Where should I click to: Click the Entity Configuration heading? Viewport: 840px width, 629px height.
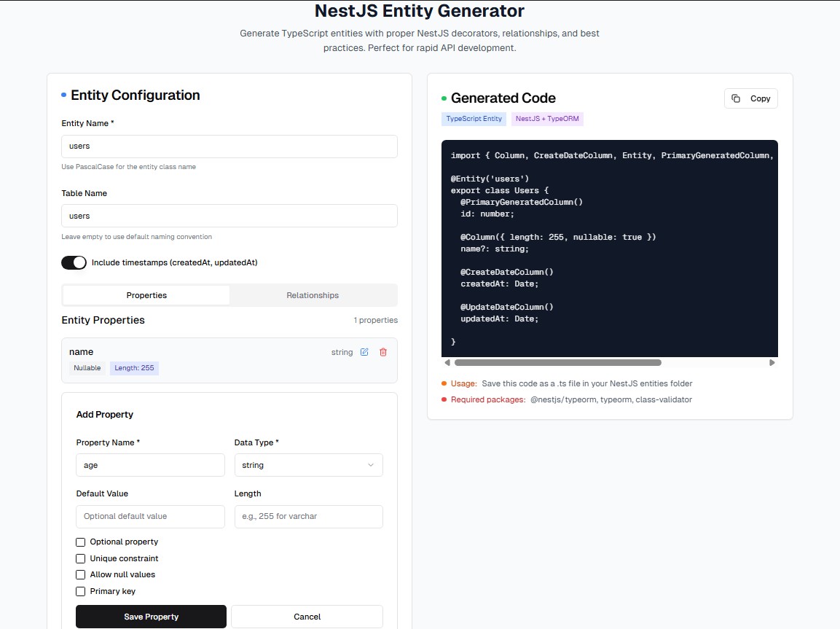[x=136, y=95]
